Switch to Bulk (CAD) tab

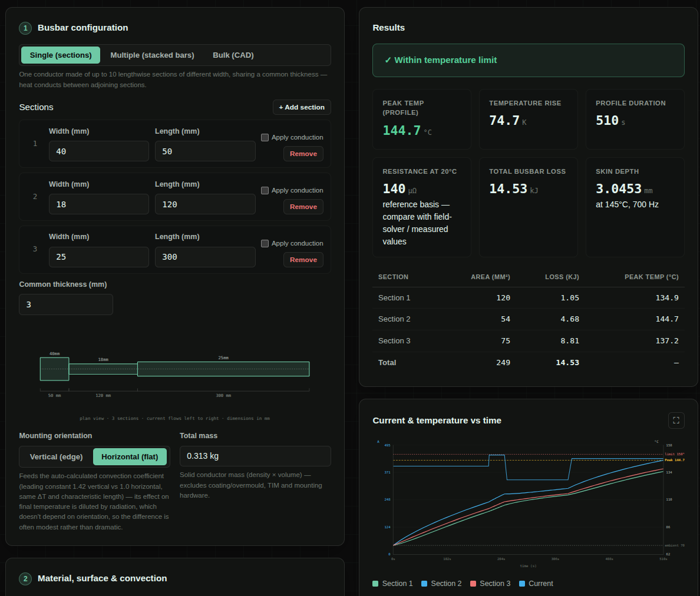click(233, 55)
